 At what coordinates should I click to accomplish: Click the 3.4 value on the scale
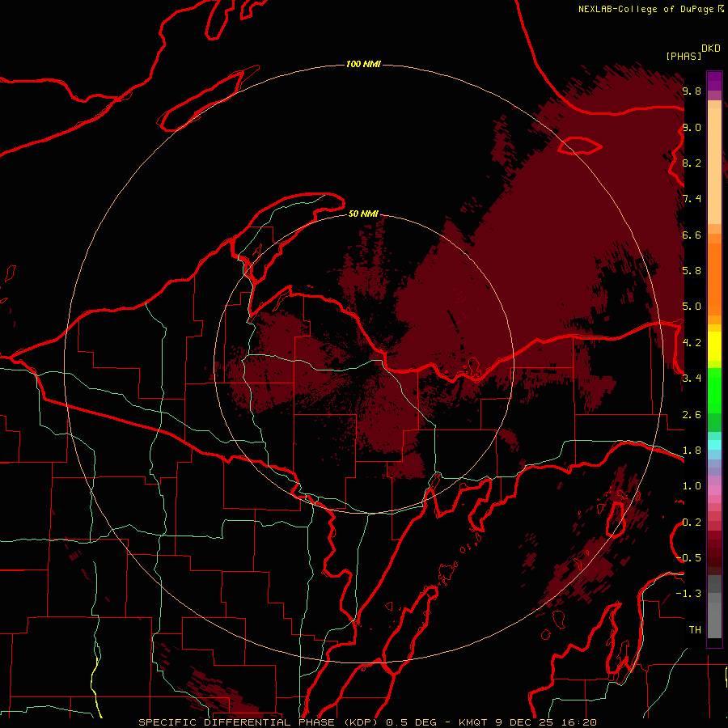point(692,378)
